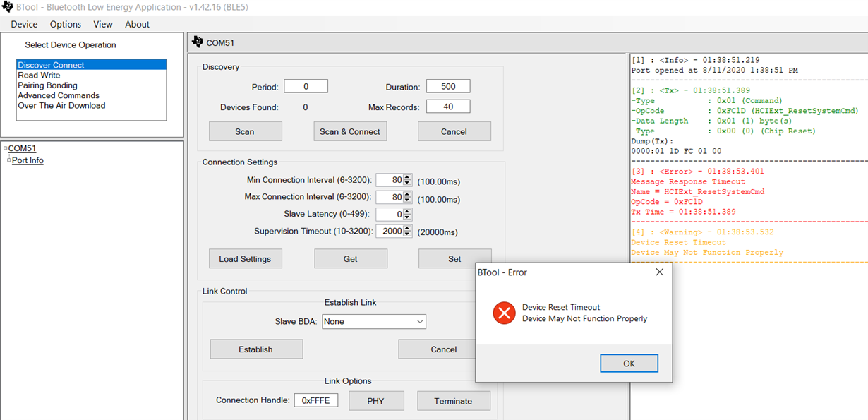This screenshot has width=868, height=420.
Task: Select Pairing Bonding operation
Action: tap(91, 85)
